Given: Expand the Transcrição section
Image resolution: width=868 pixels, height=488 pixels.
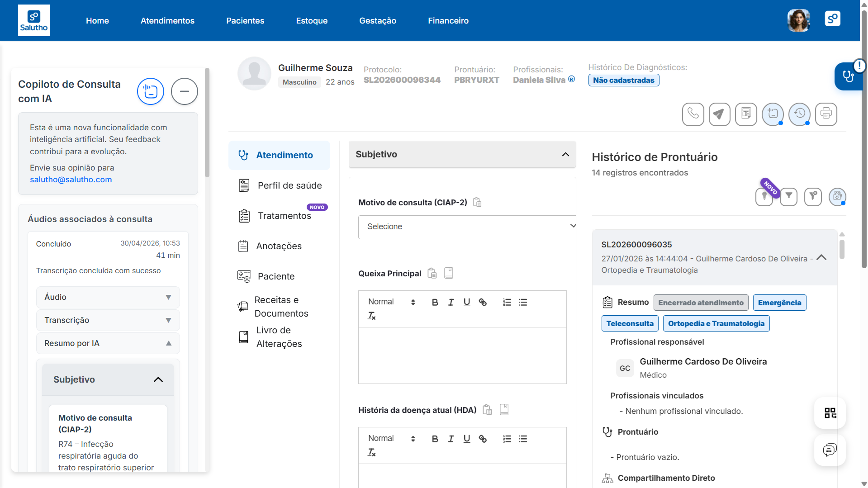Looking at the screenshot, I should [x=108, y=320].
